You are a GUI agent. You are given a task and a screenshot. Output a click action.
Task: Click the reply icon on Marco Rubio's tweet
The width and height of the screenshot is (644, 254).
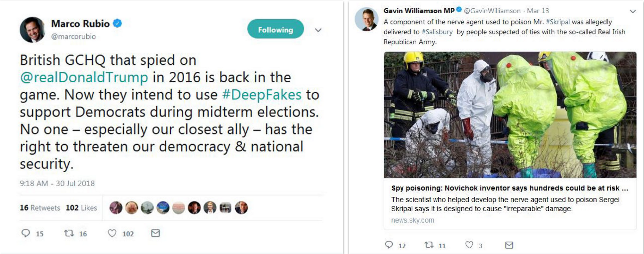(26, 233)
